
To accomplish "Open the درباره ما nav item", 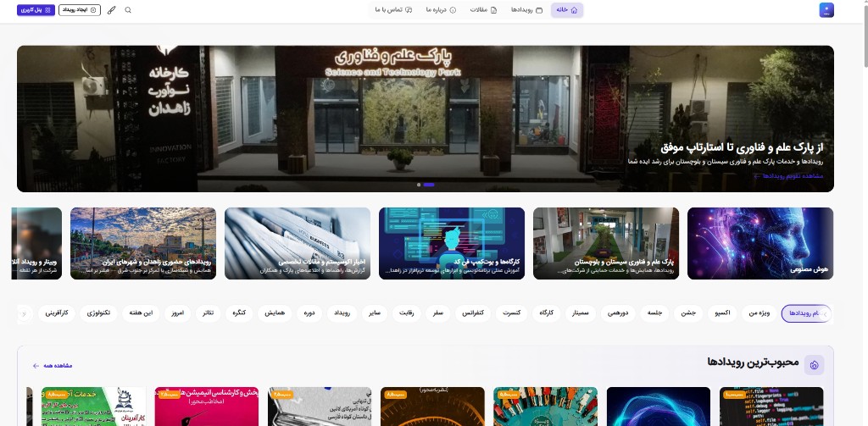I will (x=441, y=10).
